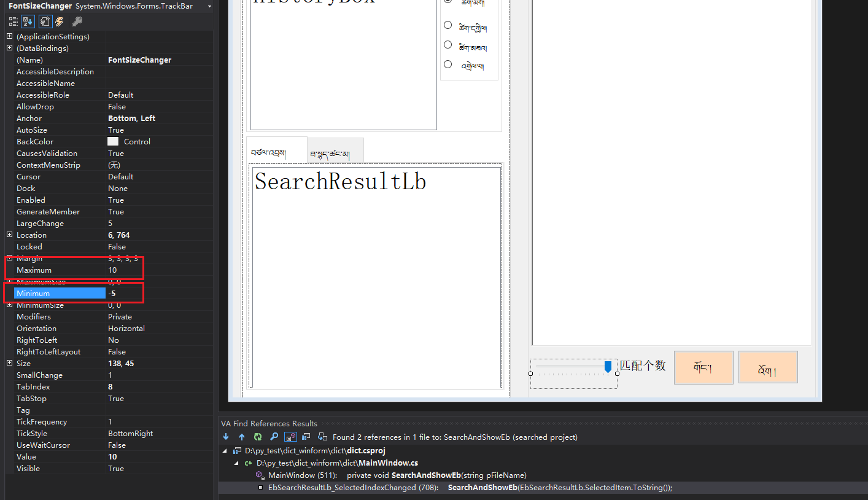Click the འོག button on the form
Image resolution: width=868 pixels, height=500 pixels.
[x=768, y=367]
